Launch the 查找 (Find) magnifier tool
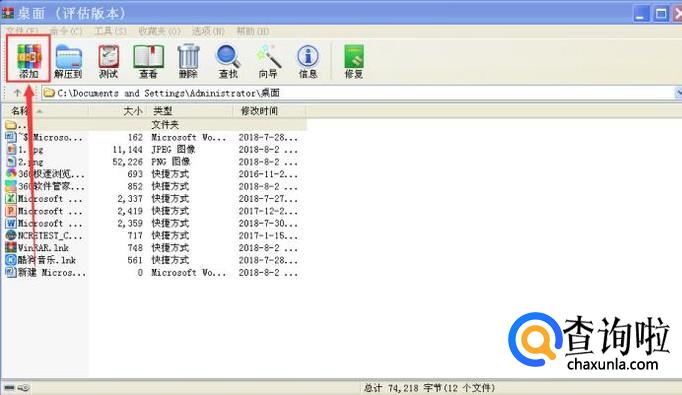The image size is (682, 395). (x=228, y=61)
